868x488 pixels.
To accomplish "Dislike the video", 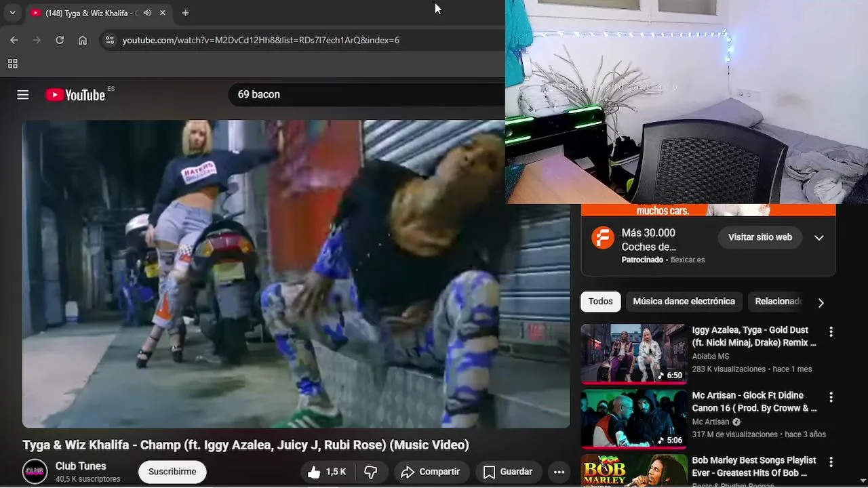I will (x=371, y=472).
